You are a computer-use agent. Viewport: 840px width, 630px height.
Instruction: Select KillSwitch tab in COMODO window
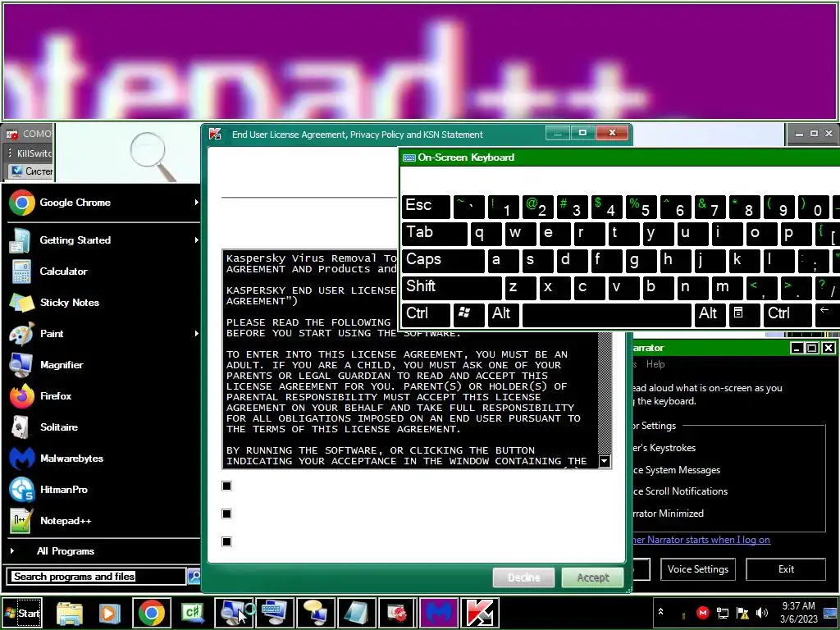click(33, 153)
